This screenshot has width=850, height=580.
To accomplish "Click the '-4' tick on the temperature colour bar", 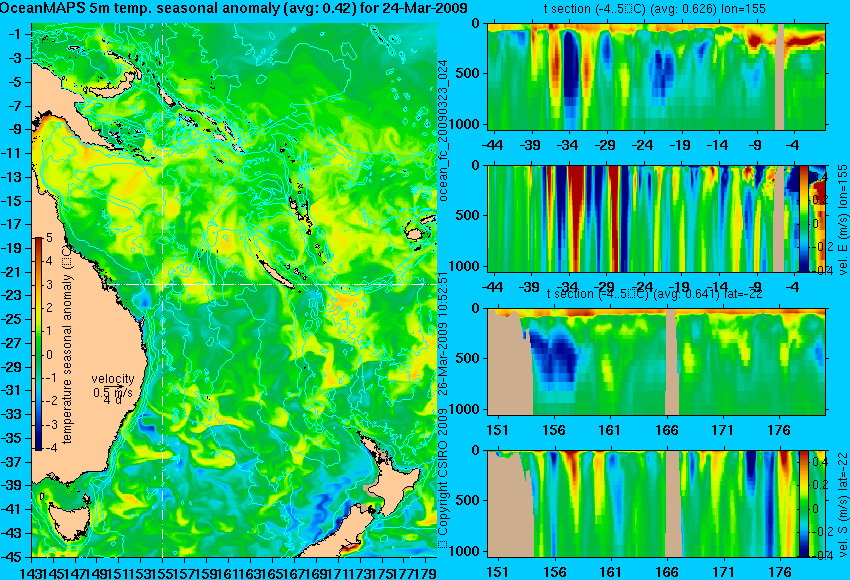I will [x=50, y=447].
